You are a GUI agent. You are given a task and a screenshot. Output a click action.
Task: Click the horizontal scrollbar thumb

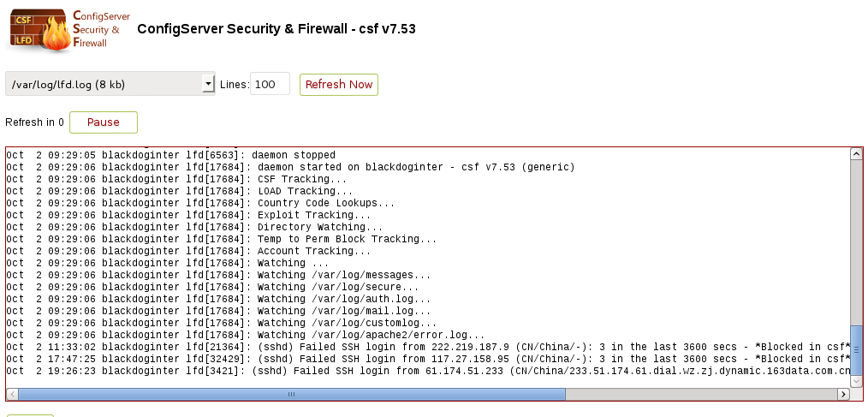pos(292,394)
